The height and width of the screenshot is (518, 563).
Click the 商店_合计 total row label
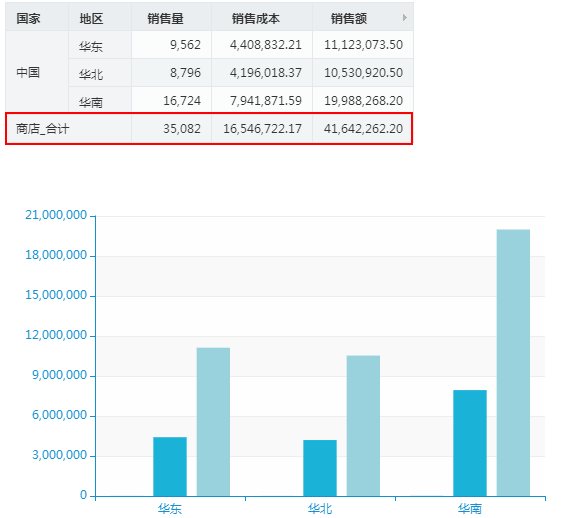pos(43,129)
